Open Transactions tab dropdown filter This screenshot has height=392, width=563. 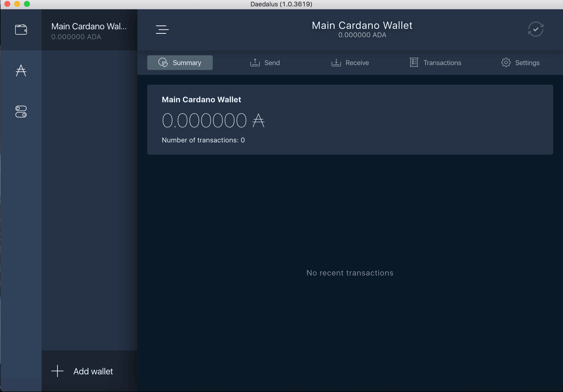(435, 62)
